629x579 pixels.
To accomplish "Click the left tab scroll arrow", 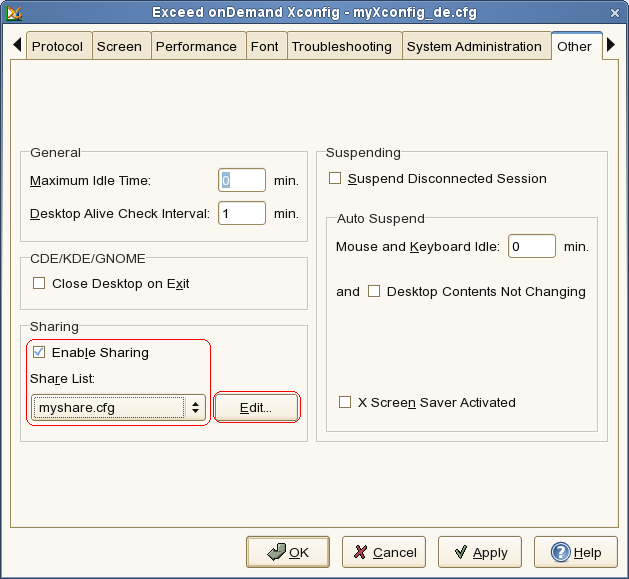I will 17,46.
